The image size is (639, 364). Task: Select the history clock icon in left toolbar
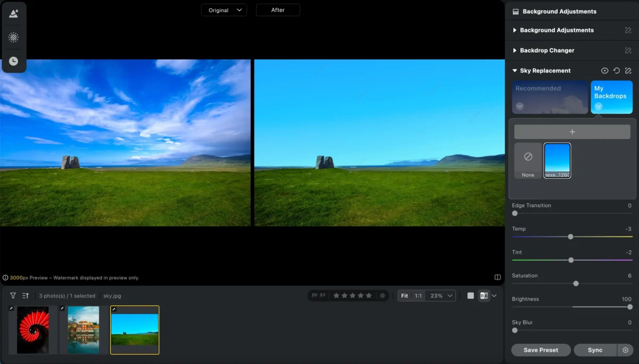click(x=13, y=61)
